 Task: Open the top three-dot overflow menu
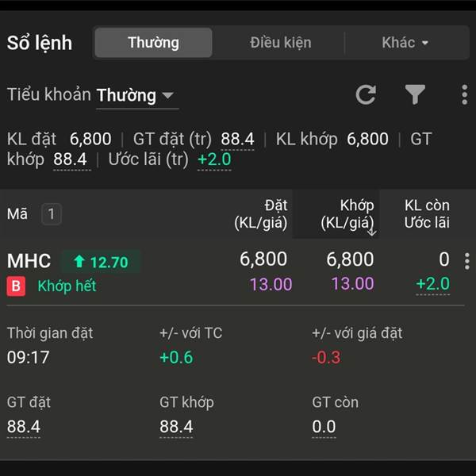pos(464,94)
